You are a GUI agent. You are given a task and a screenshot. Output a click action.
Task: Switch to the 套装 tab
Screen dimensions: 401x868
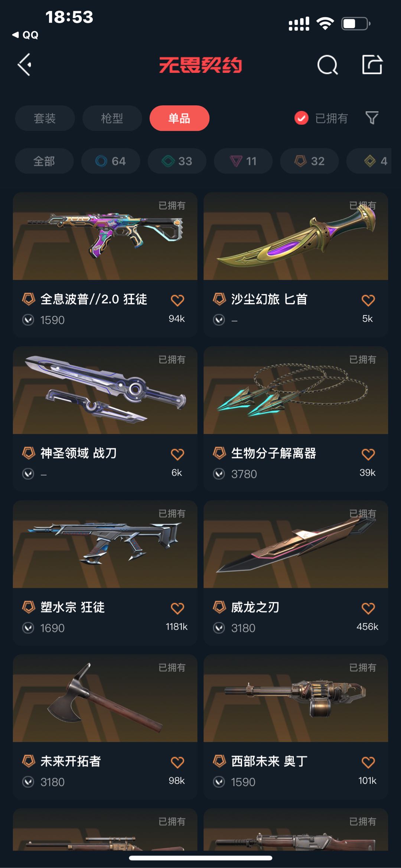pos(45,118)
